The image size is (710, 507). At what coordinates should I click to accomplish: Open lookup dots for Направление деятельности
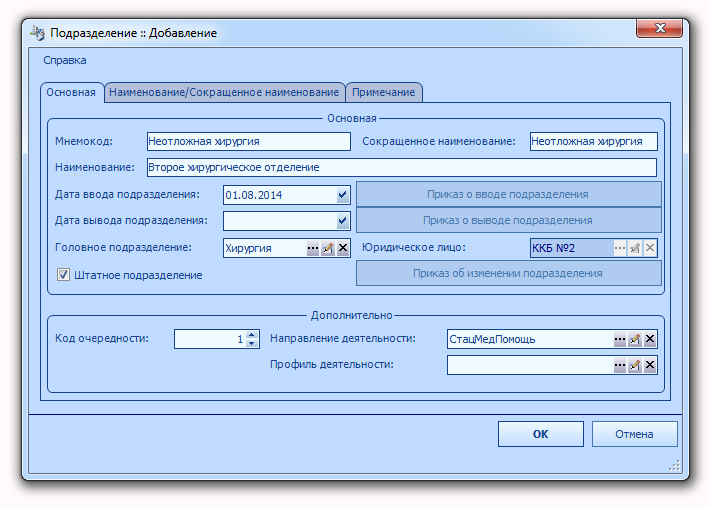tap(620, 339)
